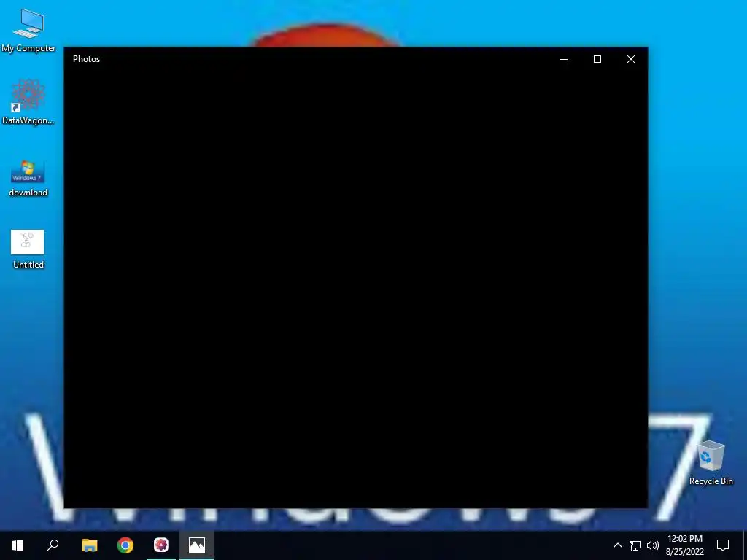Click the Photos app taskbar button
The image size is (747, 560).
(x=197, y=545)
